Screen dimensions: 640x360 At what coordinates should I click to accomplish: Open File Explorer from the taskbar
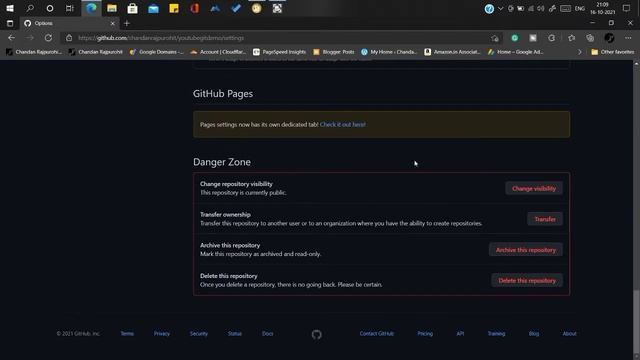coord(112,8)
